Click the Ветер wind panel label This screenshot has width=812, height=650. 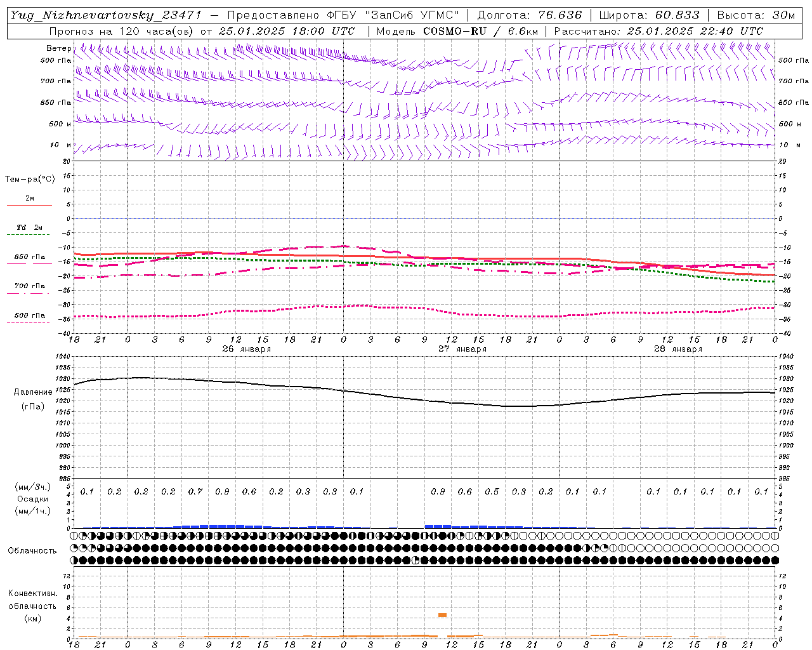58,48
